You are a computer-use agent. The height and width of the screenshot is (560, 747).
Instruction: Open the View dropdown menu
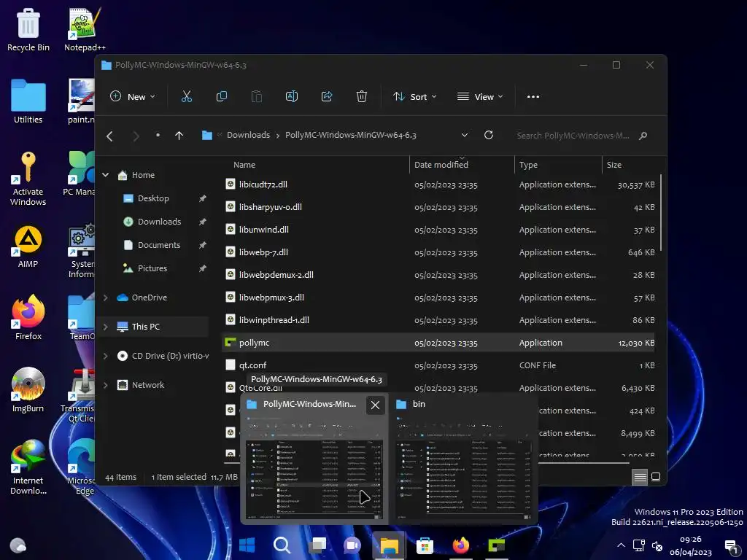[480, 97]
